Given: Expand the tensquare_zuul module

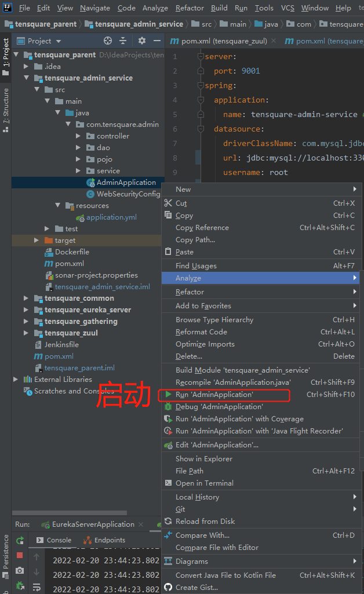Looking at the screenshot, I should coord(26,333).
